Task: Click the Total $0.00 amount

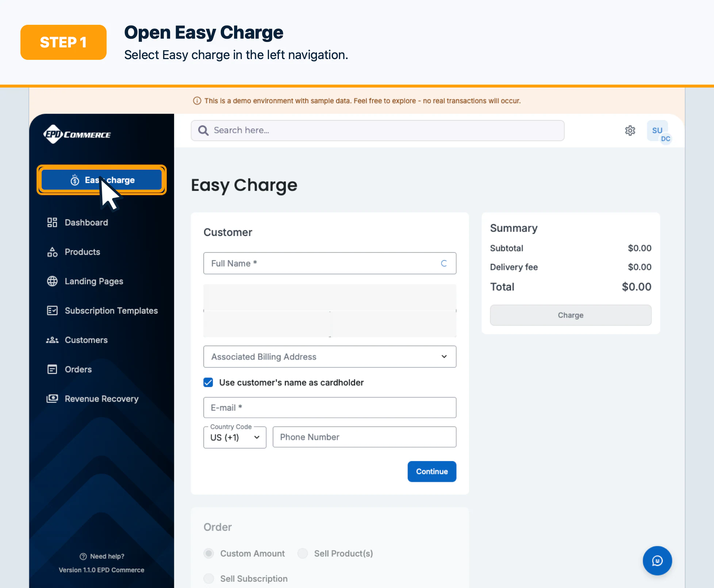Action: pyautogui.click(x=637, y=287)
